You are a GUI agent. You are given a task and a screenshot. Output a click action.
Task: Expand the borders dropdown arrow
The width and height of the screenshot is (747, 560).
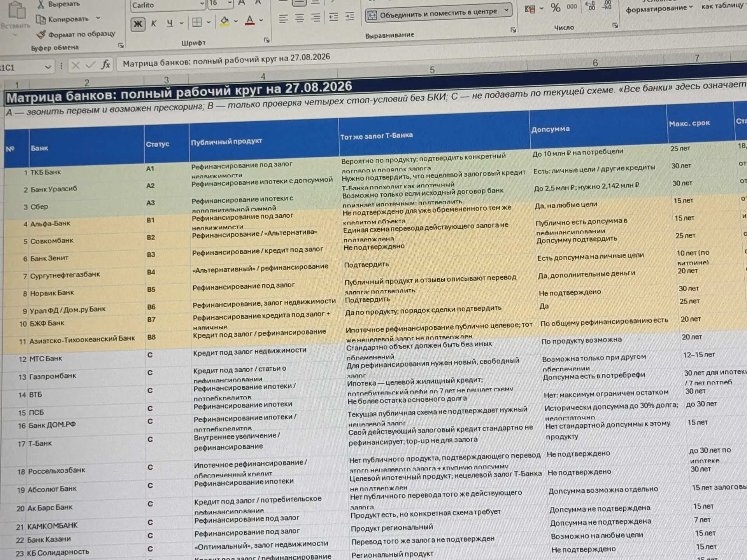coord(209,22)
